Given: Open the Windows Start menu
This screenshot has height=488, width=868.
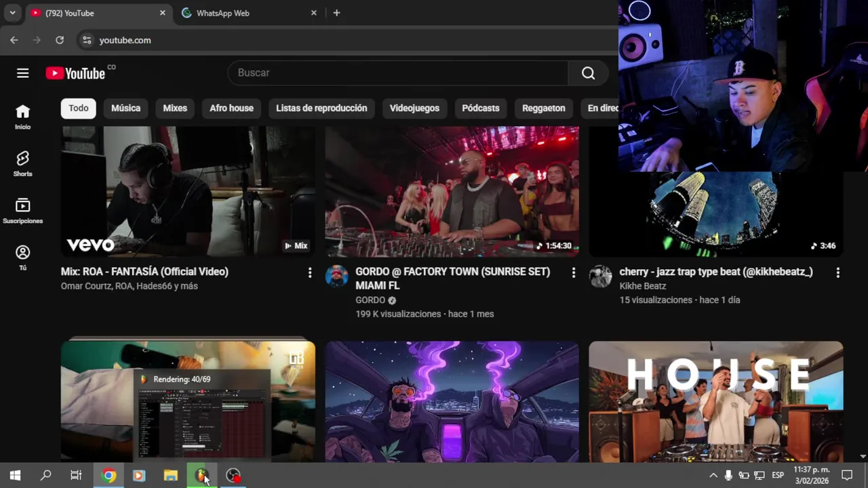Looking at the screenshot, I should (x=15, y=476).
